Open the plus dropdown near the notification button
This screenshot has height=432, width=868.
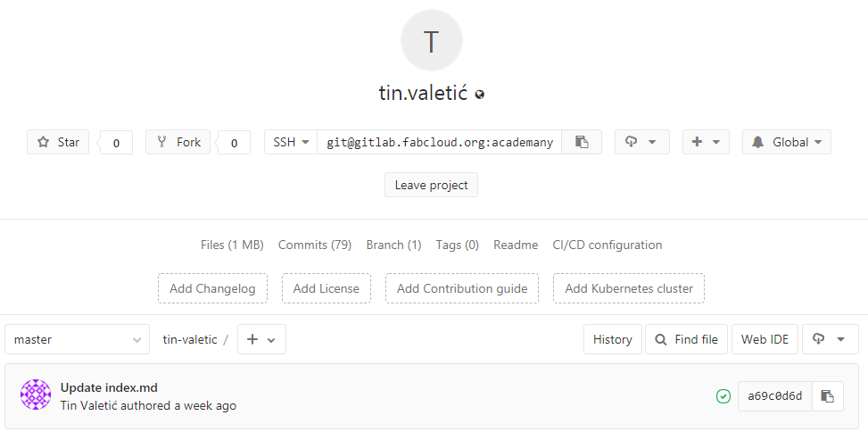tap(706, 142)
